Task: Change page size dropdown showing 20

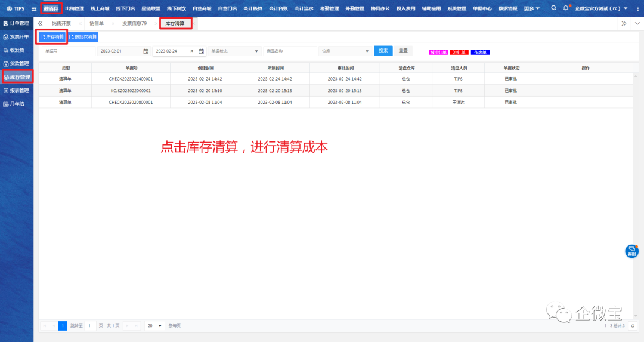Action: (x=154, y=326)
